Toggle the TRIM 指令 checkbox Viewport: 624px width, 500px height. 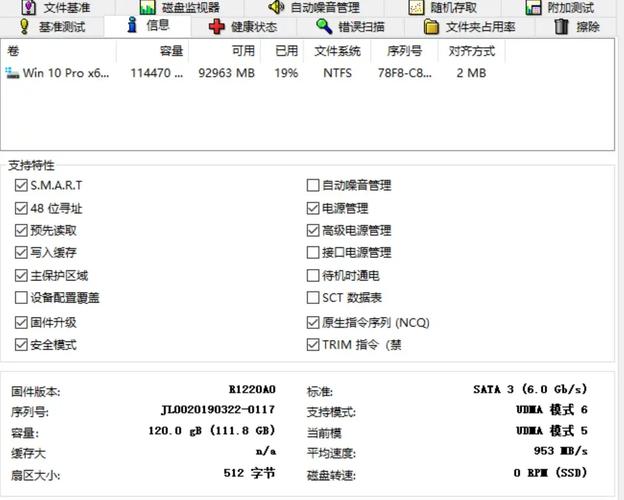[x=313, y=345]
